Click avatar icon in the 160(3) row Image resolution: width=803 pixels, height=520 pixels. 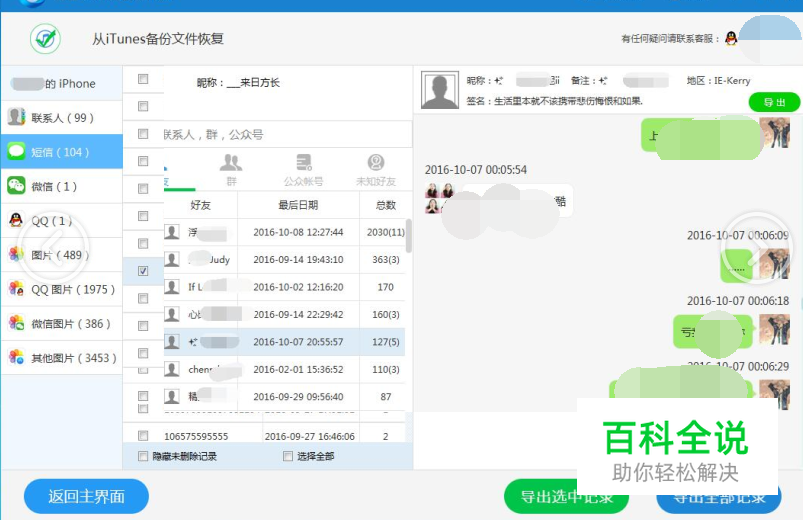172,314
